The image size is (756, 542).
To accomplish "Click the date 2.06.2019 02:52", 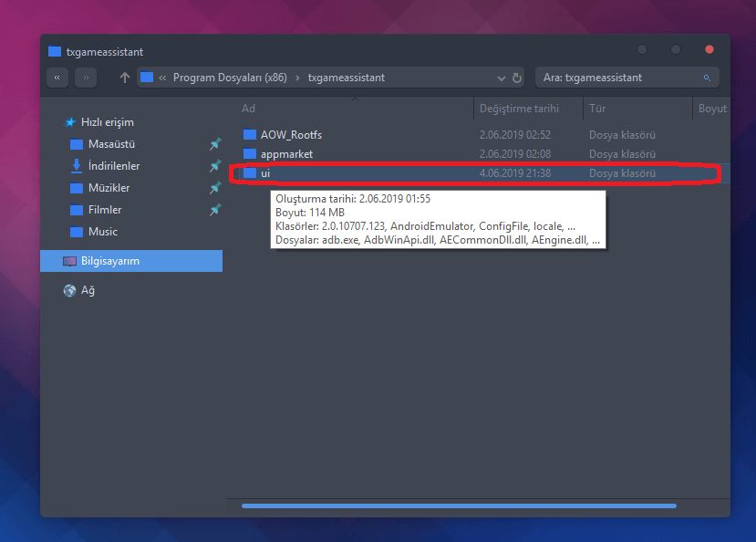I will pyautogui.click(x=515, y=135).
